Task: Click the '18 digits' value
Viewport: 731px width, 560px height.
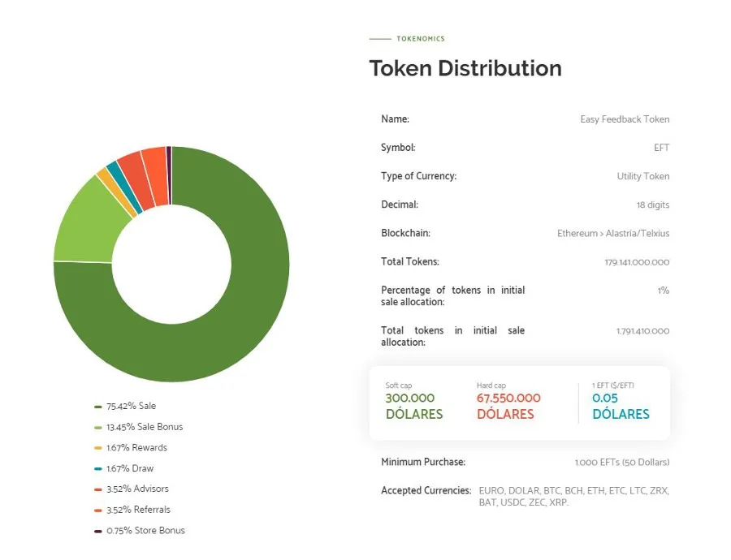Action: (653, 205)
